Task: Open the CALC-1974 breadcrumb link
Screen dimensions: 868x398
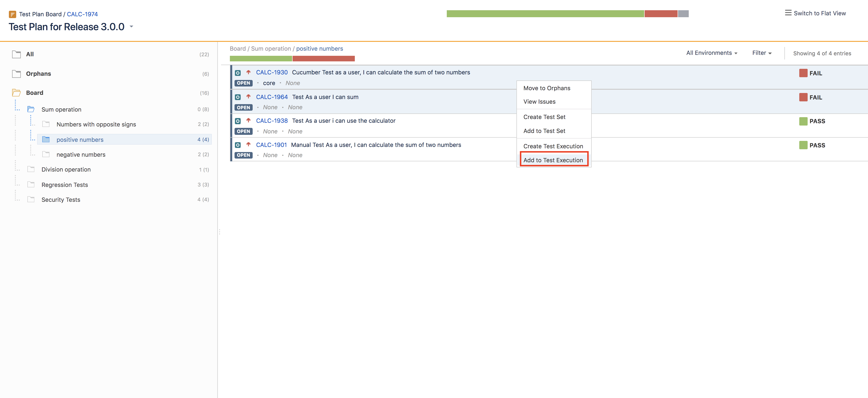Action: click(x=82, y=14)
